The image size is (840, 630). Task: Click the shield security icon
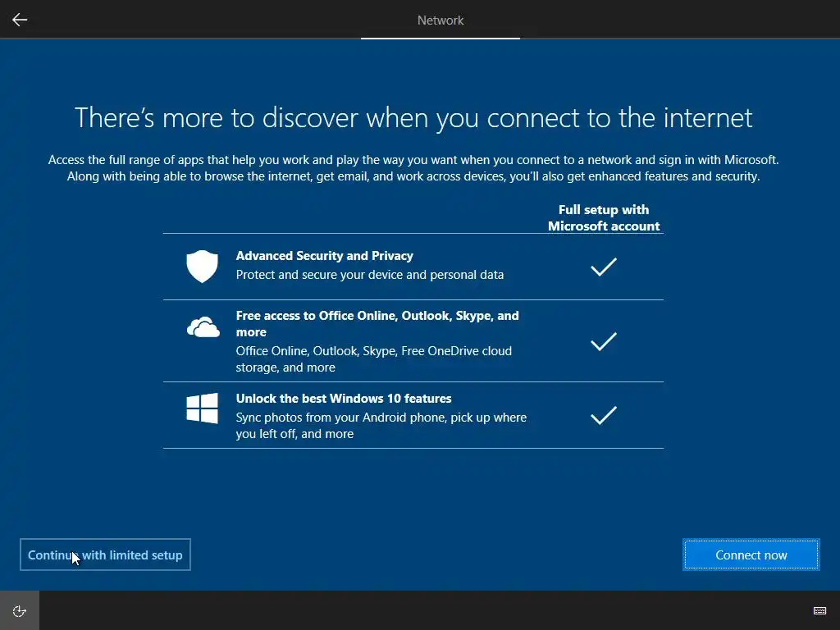coord(202,267)
